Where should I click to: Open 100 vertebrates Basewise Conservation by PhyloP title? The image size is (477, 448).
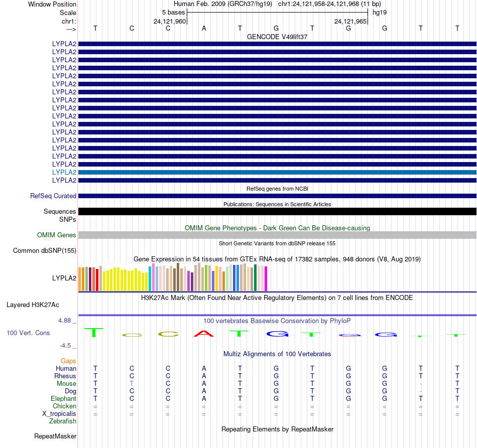277,321
